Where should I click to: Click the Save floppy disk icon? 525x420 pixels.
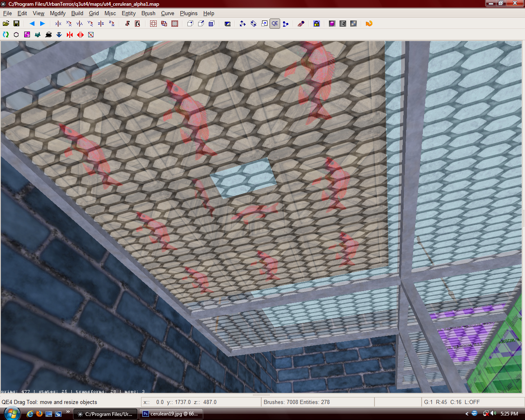[x=16, y=24]
